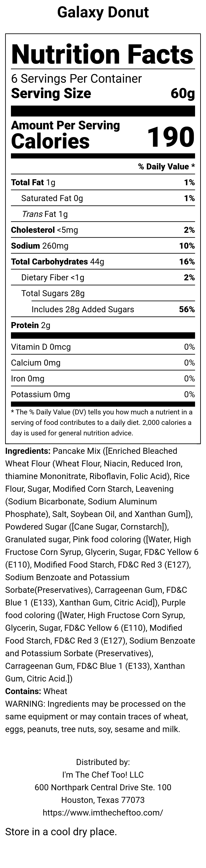Click the Total Carbohydrates 16% daily value
The width and height of the screenshot is (206, 868).
(x=187, y=262)
